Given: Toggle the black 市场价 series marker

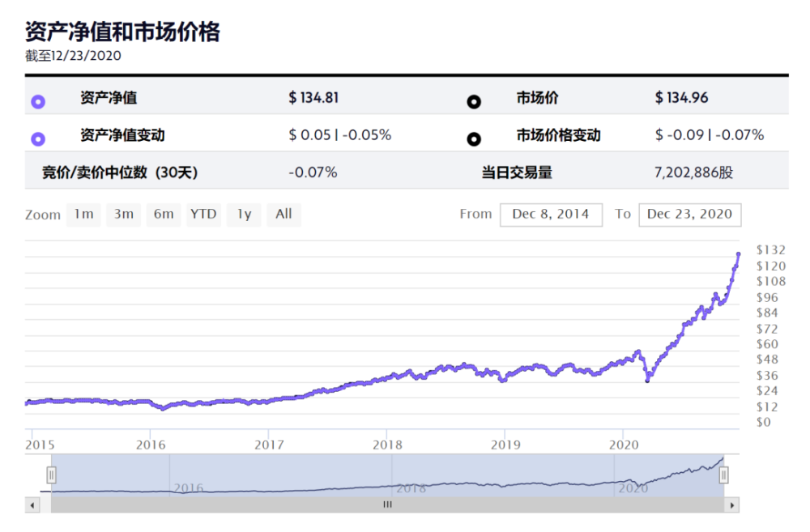Looking at the screenshot, I should tap(474, 102).
